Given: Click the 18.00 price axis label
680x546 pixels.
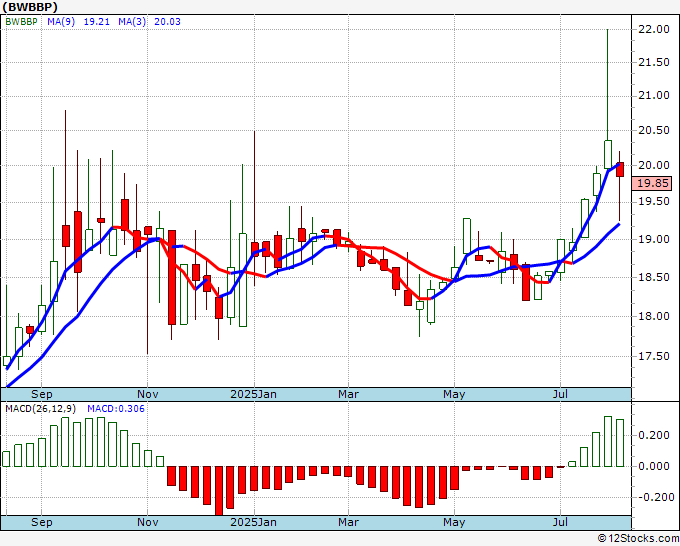Looking at the screenshot, I should tap(654, 316).
